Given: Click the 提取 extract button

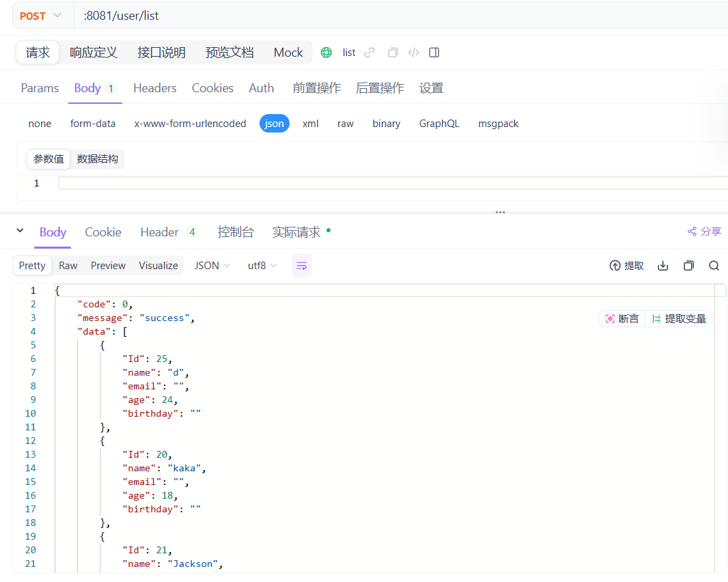Looking at the screenshot, I should pos(626,266).
